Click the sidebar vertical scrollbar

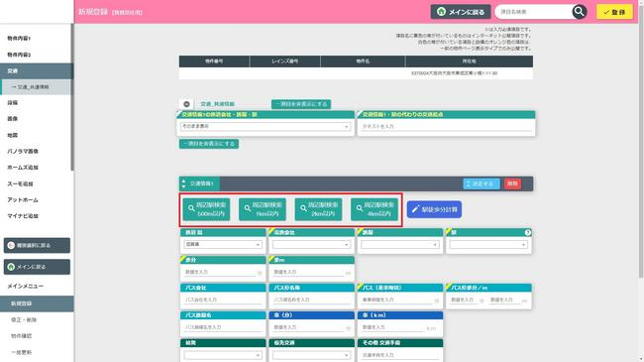click(72, 96)
